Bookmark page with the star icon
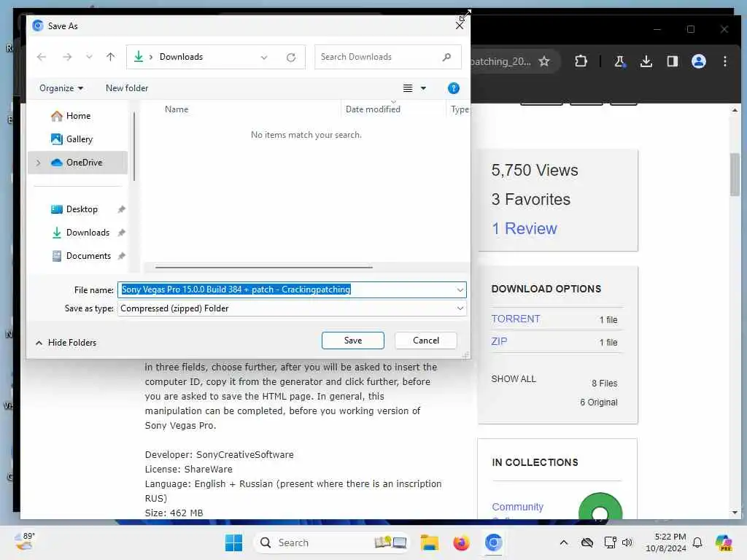The width and height of the screenshot is (747, 560). (x=543, y=61)
